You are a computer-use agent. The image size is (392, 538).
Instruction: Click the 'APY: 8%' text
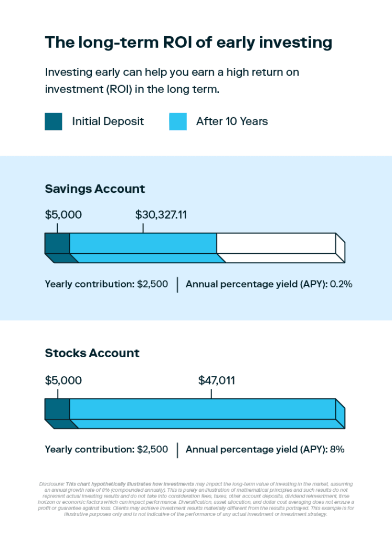click(x=265, y=449)
